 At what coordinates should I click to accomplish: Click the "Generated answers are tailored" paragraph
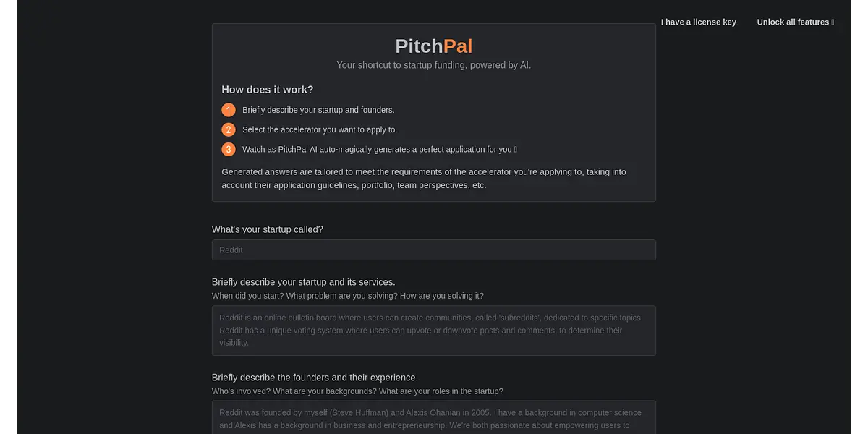tap(424, 179)
